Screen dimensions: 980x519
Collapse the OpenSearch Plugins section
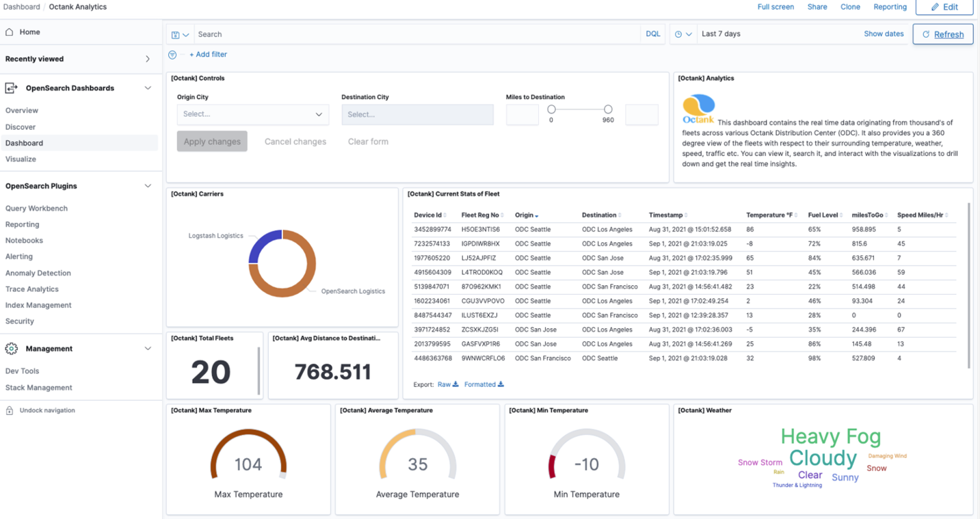click(148, 186)
